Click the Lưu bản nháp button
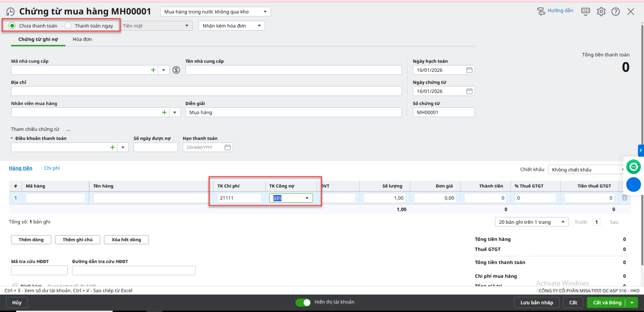Screen dimensions: 644x312 [537, 303]
